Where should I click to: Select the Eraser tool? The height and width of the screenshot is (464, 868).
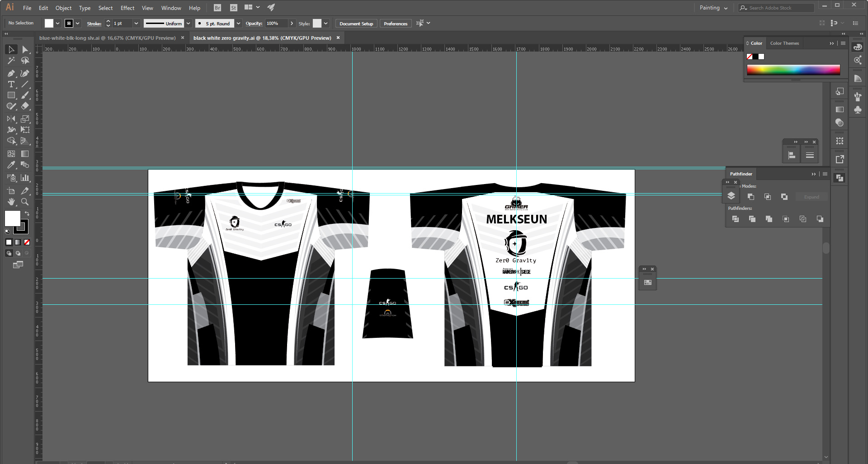point(25,106)
